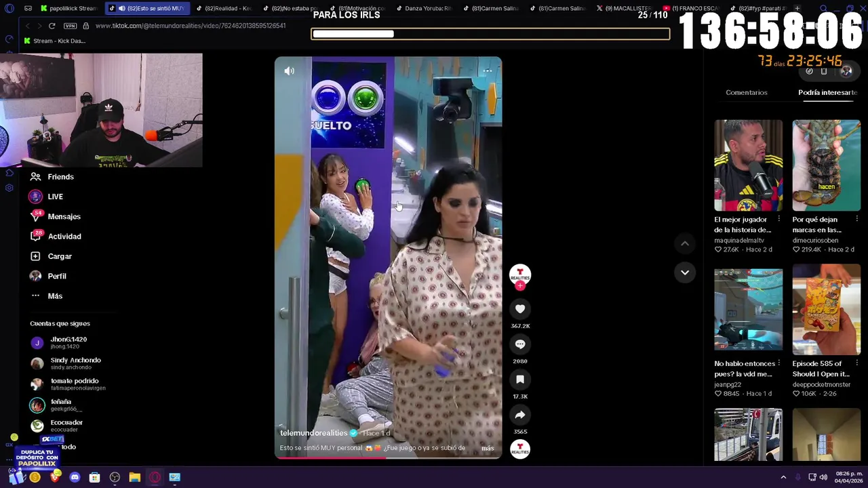This screenshot has width=868, height=488.
Task: Open the TikTok coin icon near the profile avatar
Action: (810, 71)
